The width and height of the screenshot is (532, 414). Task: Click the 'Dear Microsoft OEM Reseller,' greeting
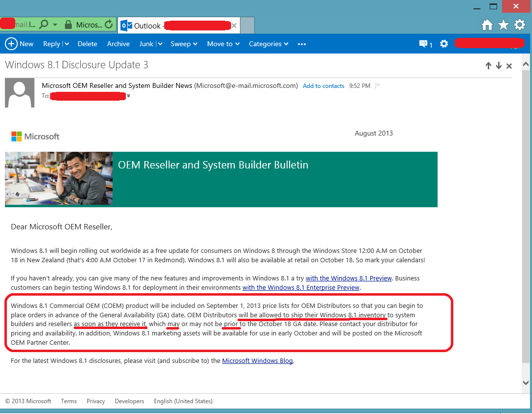(x=61, y=227)
